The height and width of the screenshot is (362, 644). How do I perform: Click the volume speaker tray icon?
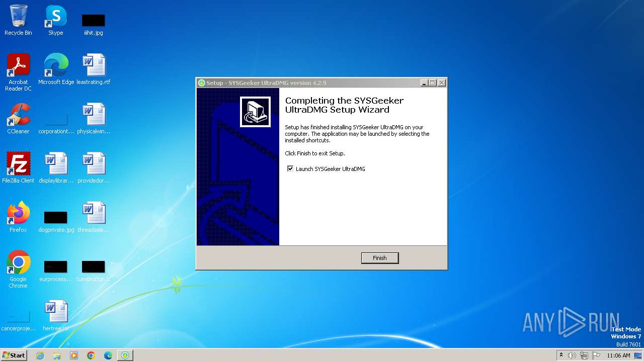(x=572, y=355)
